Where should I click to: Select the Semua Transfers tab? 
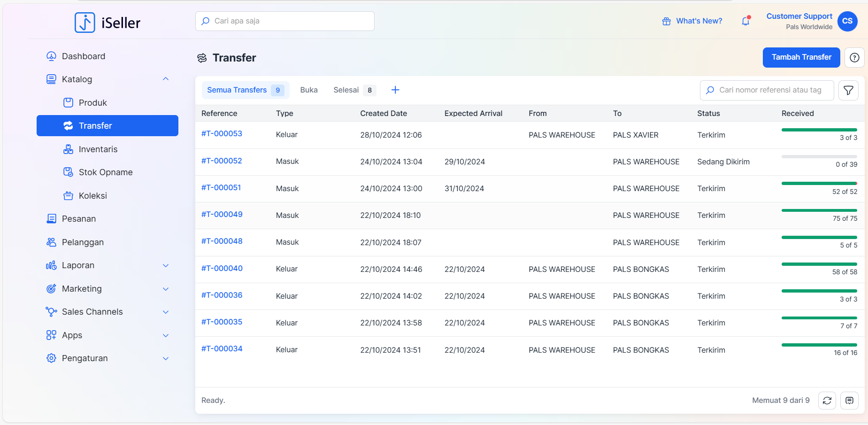tap(246, 90)
